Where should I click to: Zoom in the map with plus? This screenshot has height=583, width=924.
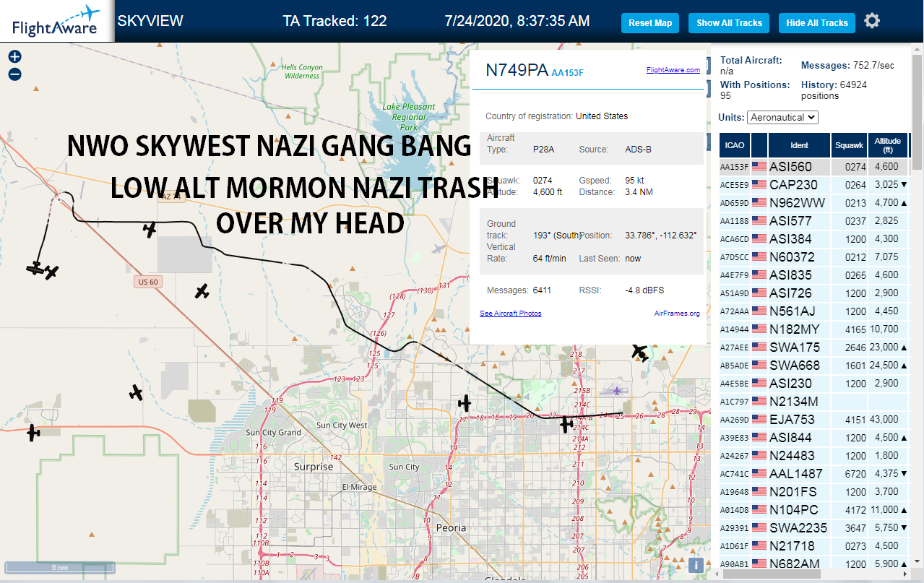(x=14, y=56)
